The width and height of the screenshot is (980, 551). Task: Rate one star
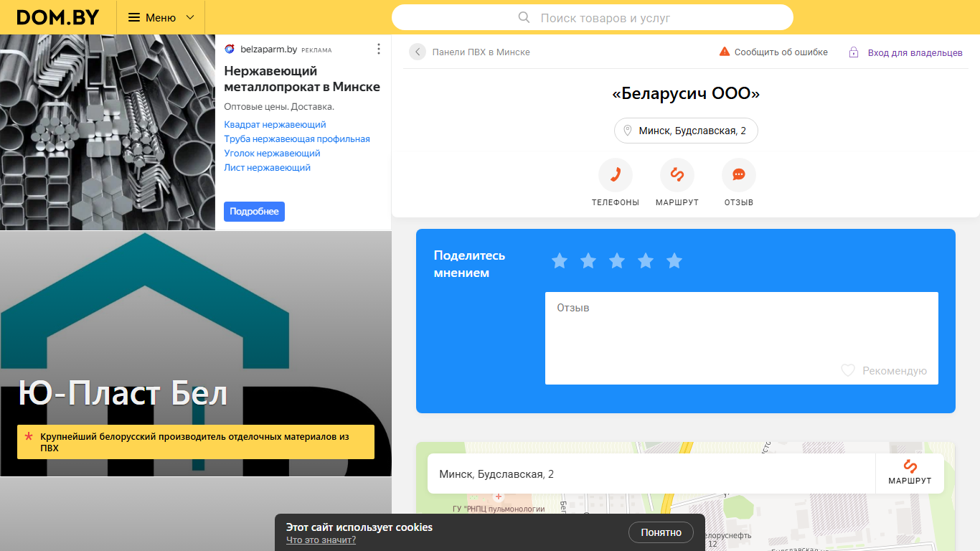560,261
